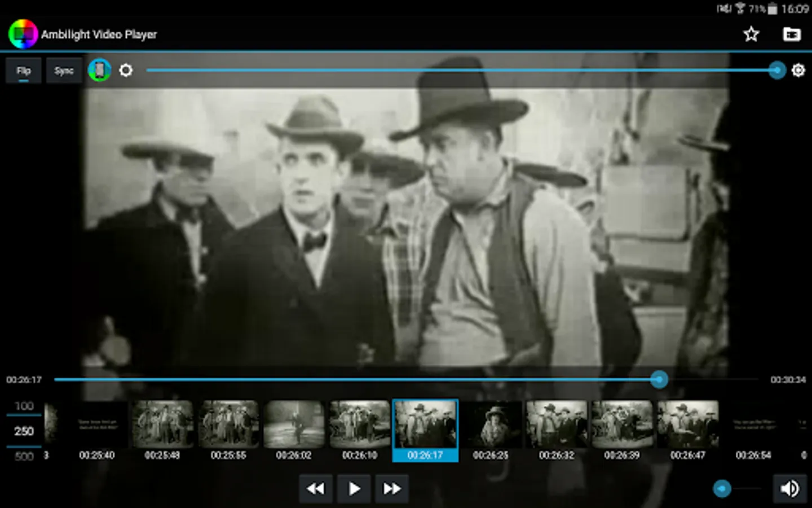Click the low brightness sun icon
Image resolution: width=812 pixels, height=508 pixels.
pyautogui.click(x=126, y=70)
